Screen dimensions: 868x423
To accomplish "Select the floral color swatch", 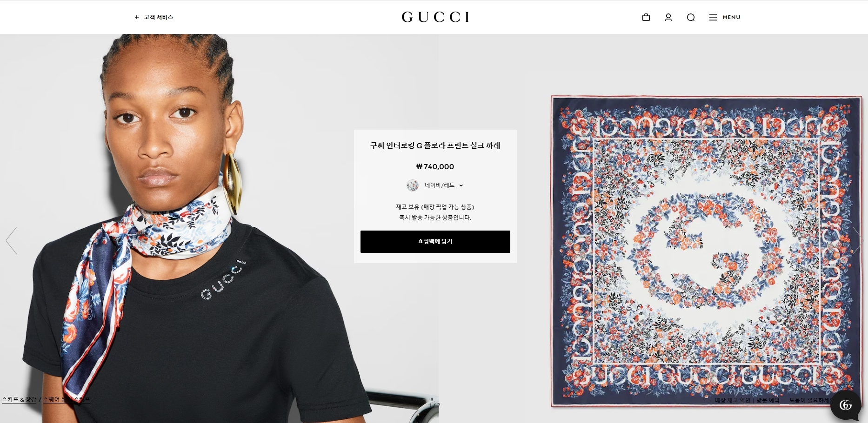I will point(412,185).
